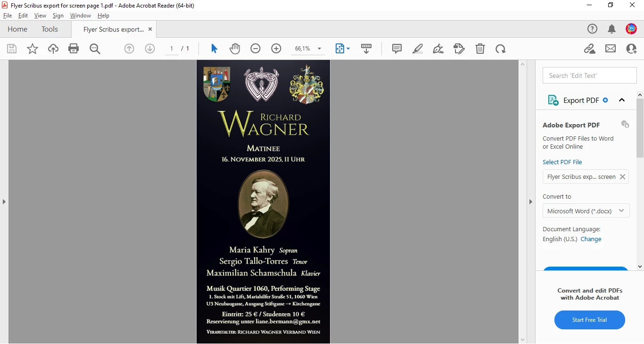This screenshot has width=644, height=344.
Task: Close the Flyer Scribus export tab
Action: 150,29
